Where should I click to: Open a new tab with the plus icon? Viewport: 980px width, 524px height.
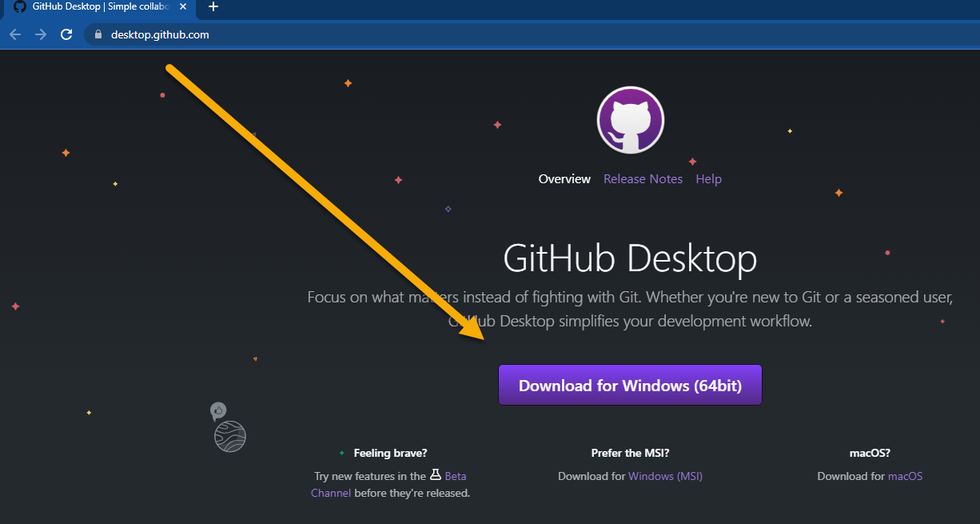(213, 6)
